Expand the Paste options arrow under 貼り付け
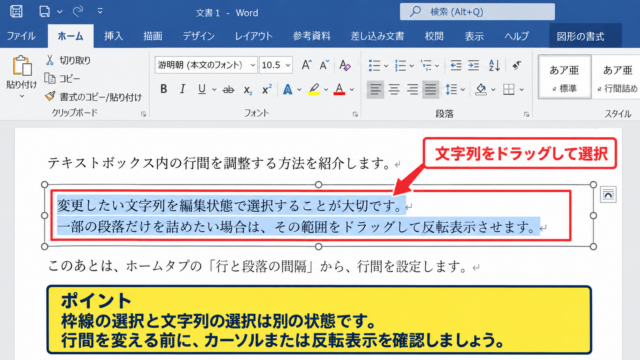The image size is (640, 360). [22, 96]
